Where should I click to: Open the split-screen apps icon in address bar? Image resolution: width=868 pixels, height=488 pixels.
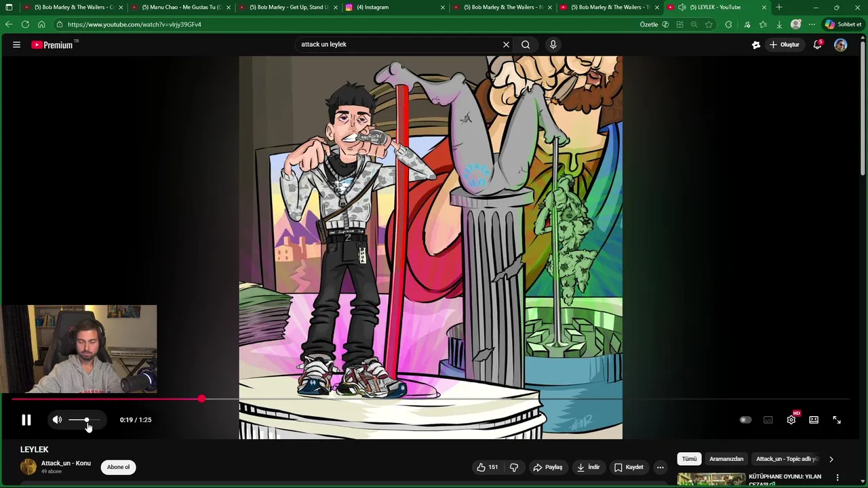(679, 24)
